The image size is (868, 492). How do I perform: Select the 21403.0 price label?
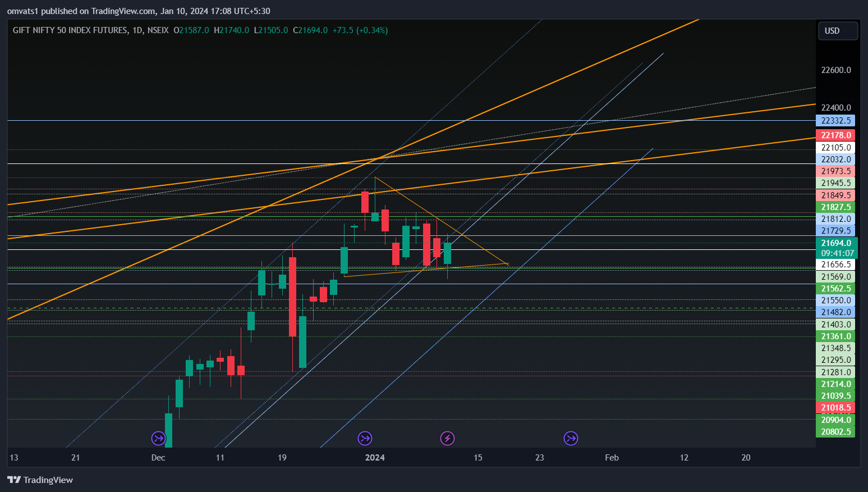[835, 325]
